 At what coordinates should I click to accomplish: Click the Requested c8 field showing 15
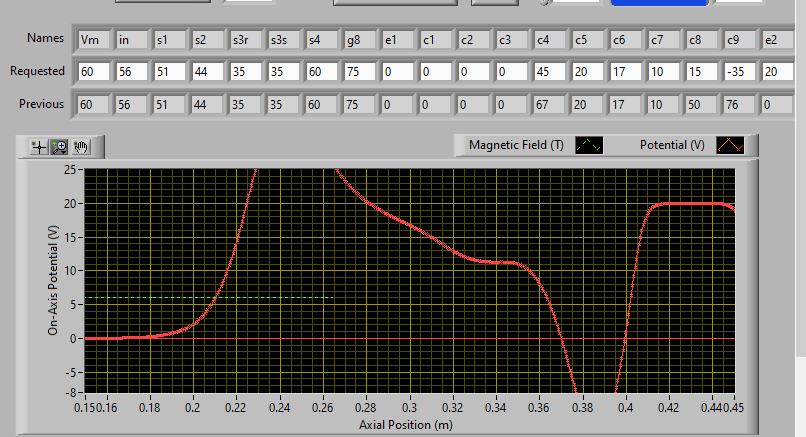pos(703,71)
